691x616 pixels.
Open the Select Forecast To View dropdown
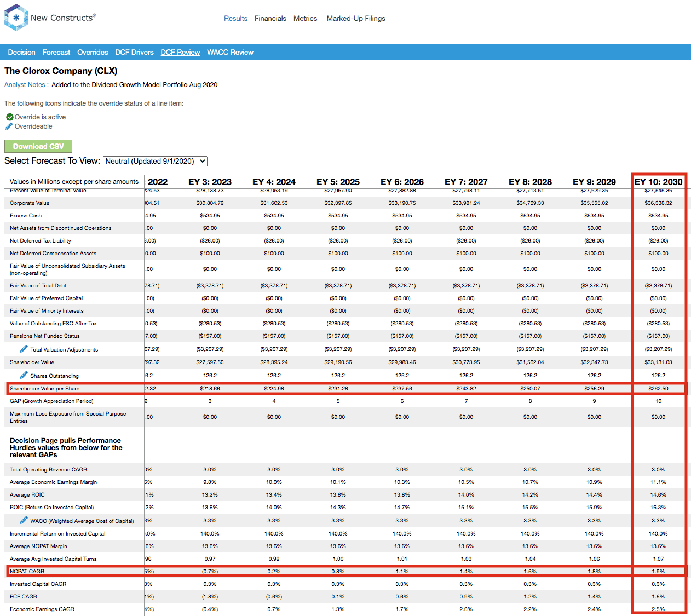[156, 161]
